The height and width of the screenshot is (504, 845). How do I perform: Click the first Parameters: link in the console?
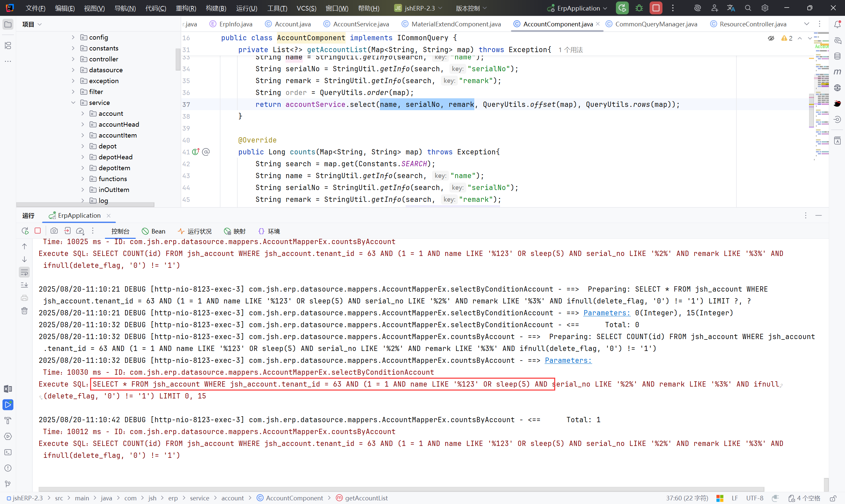click(606, 313)
